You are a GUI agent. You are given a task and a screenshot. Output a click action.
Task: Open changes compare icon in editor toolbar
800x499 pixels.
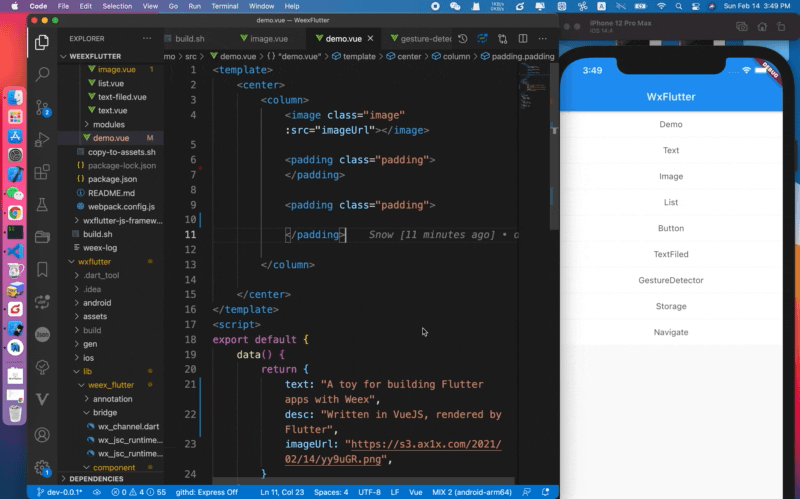(x=503, y=39)
